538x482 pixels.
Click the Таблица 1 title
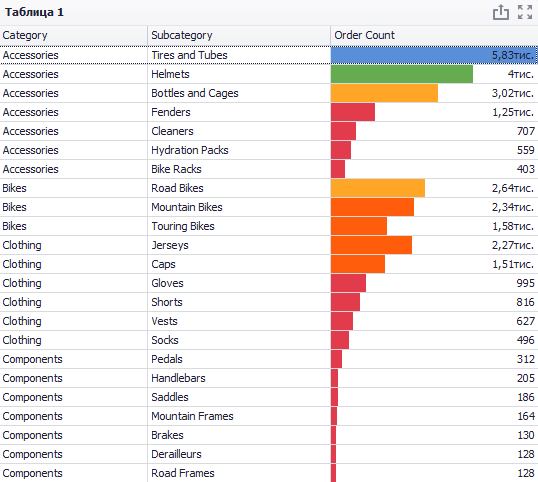coord(34,12)
